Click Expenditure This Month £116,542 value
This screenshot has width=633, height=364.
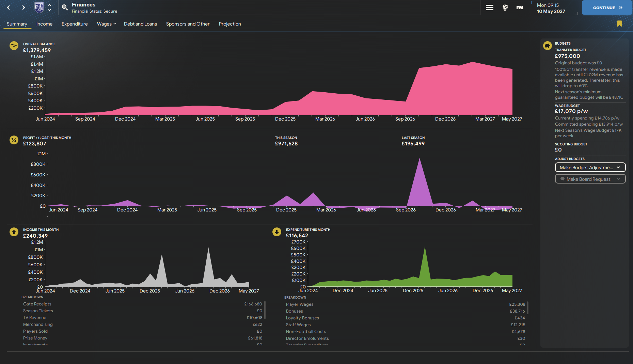[297, 236]
